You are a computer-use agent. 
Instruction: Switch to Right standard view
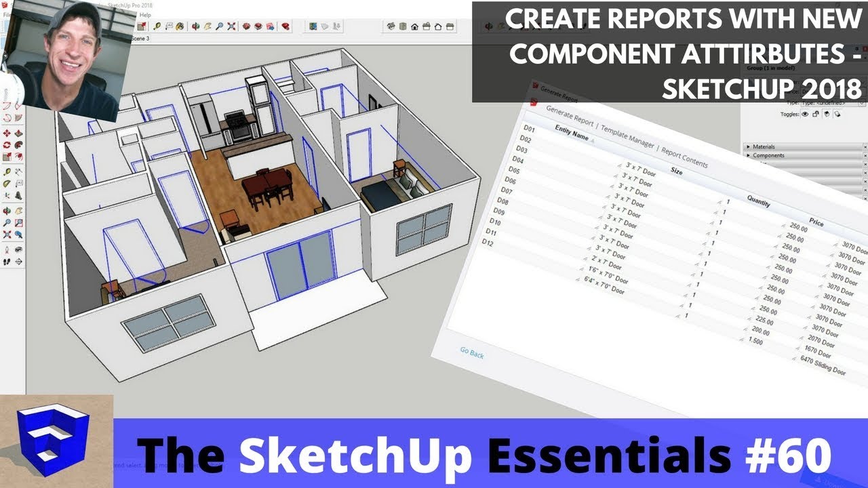click(x=426, y=26)
